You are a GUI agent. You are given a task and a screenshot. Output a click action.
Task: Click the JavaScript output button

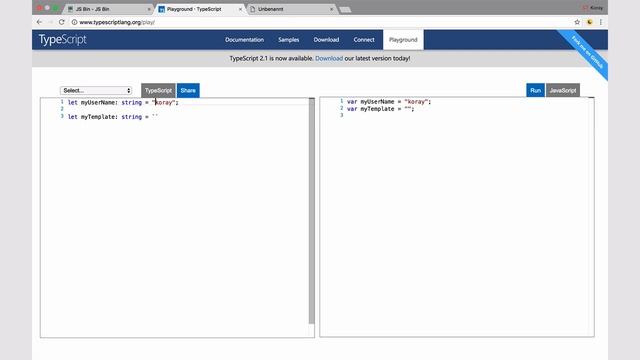coord(563,90)
